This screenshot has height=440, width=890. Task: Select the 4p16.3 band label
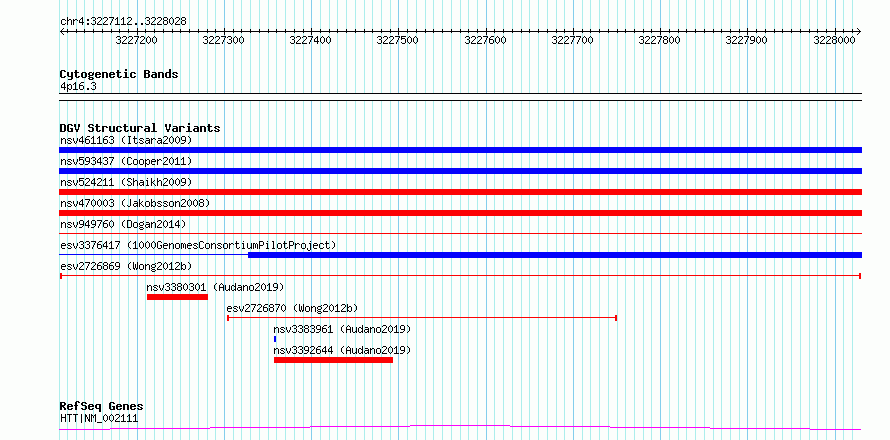(x=78, y=86)
